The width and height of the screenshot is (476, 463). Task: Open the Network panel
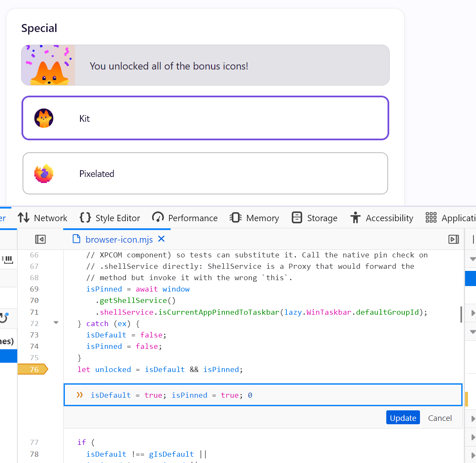[43, 218]
